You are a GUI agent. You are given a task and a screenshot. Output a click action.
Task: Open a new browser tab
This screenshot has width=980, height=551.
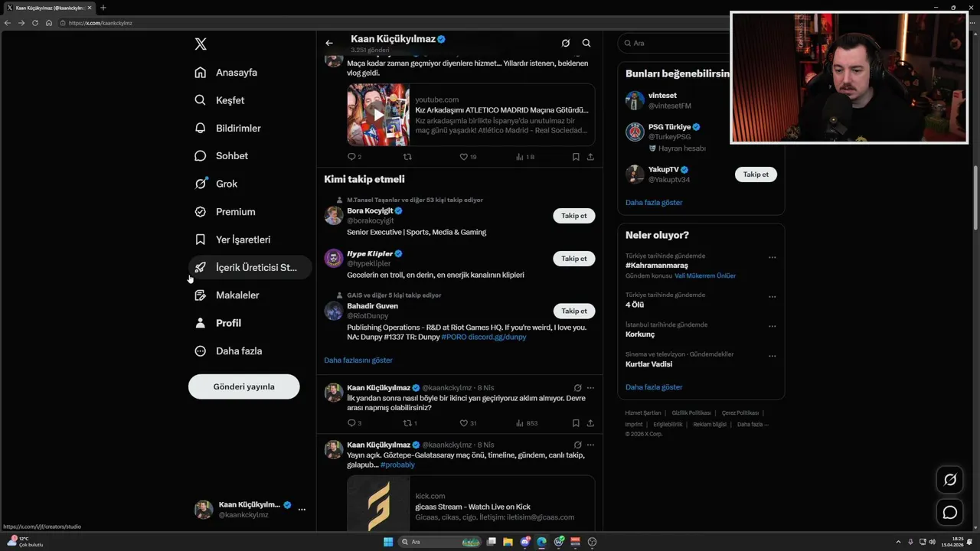(x=103, y=8)
